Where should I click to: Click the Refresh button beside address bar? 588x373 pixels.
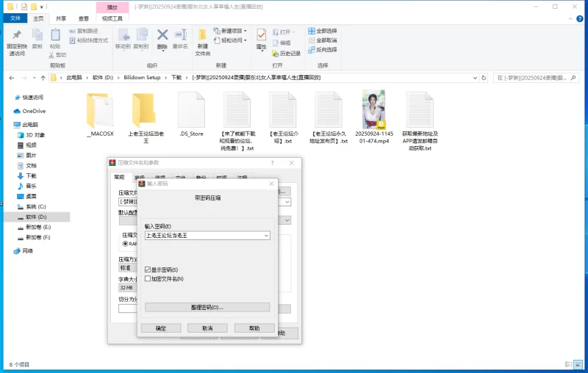pyautogui.click(x=484, y=78)
